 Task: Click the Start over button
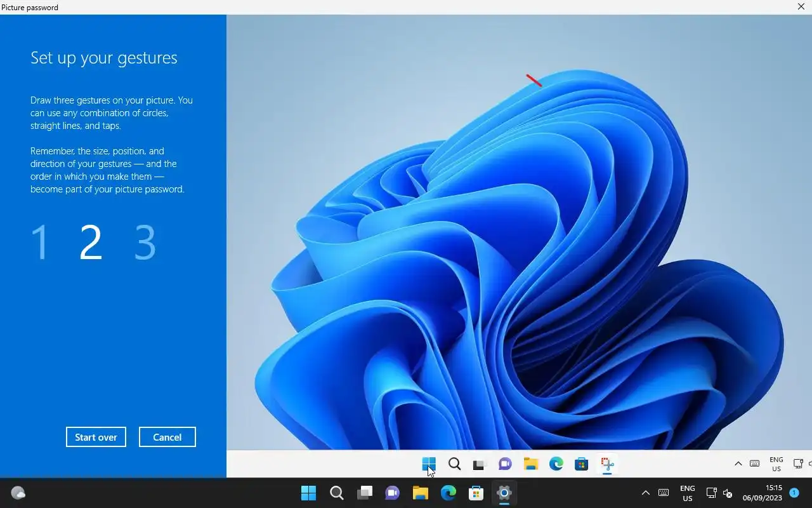point(96,437)
